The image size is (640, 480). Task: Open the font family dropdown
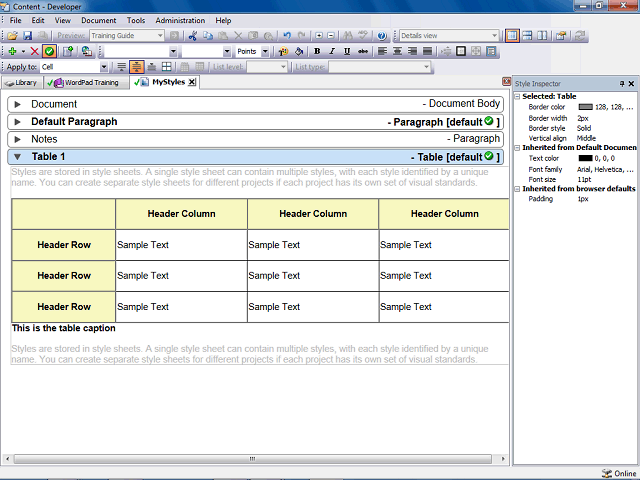[173, 51]
